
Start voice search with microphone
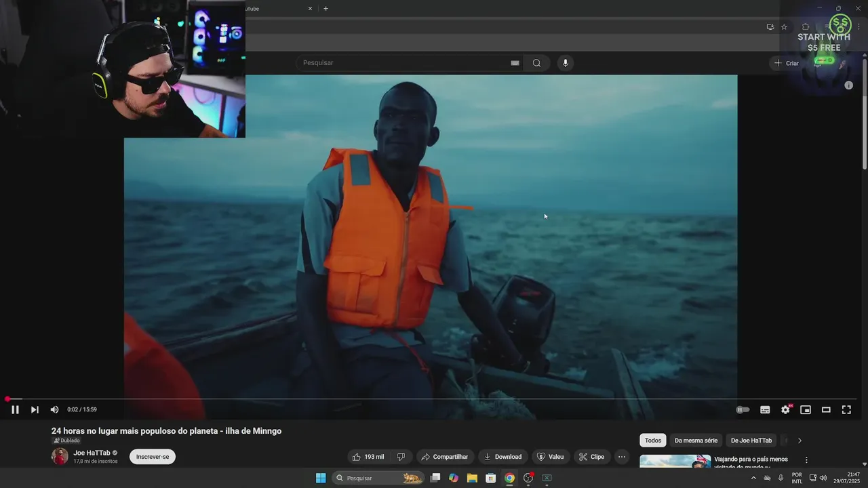566,63
